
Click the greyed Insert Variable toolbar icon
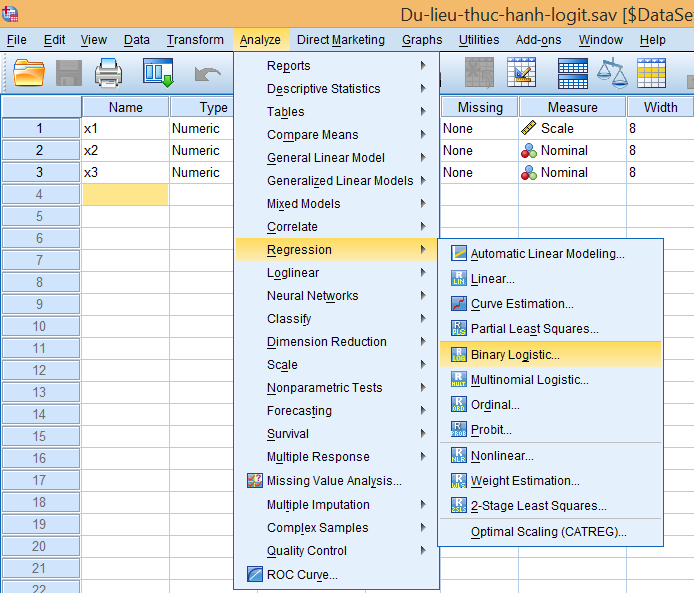(x=479, y=73)
